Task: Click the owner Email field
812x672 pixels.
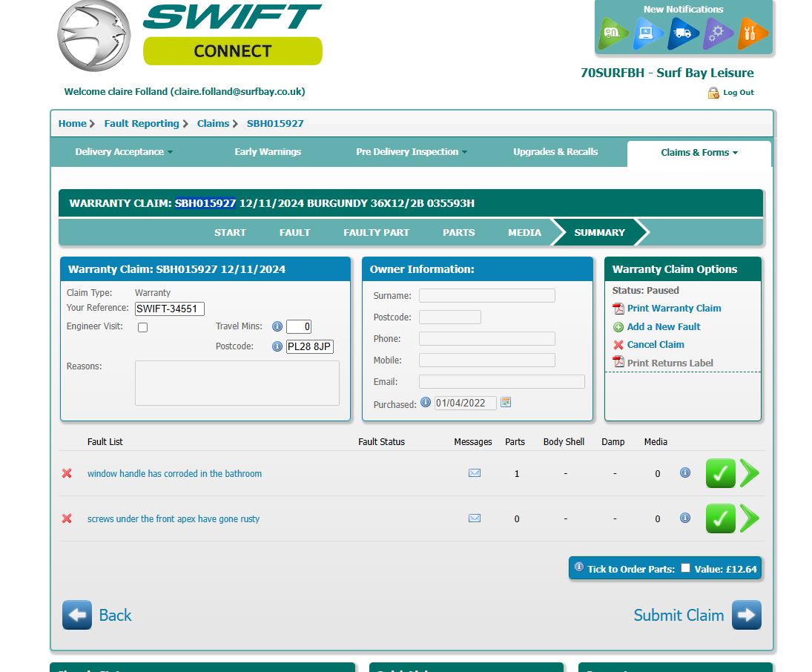Action: [502, 381]
